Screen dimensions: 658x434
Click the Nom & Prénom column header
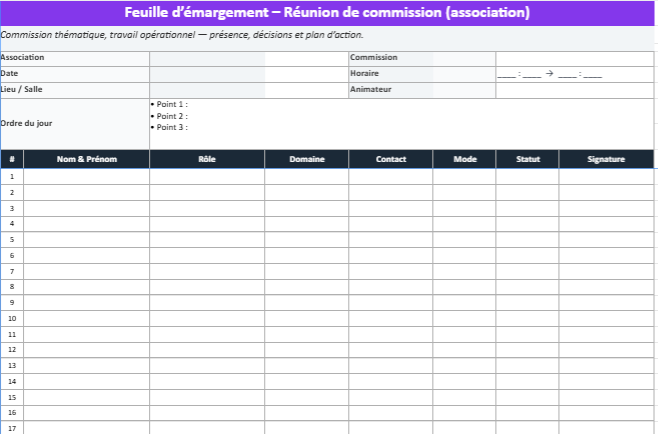tap(87, 159)
